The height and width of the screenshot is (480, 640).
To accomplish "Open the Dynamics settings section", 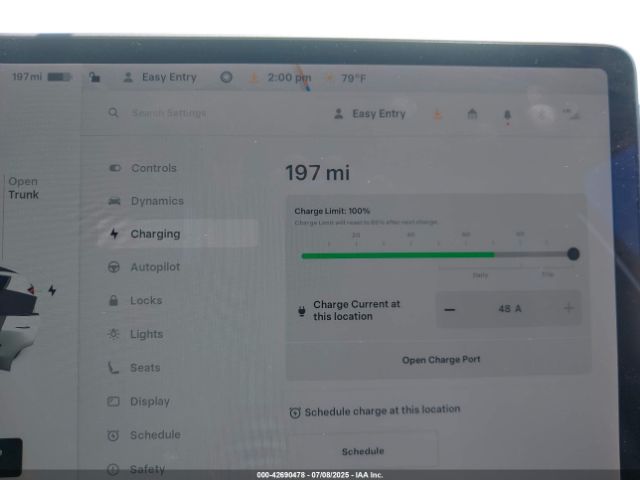I will (156, 201).
